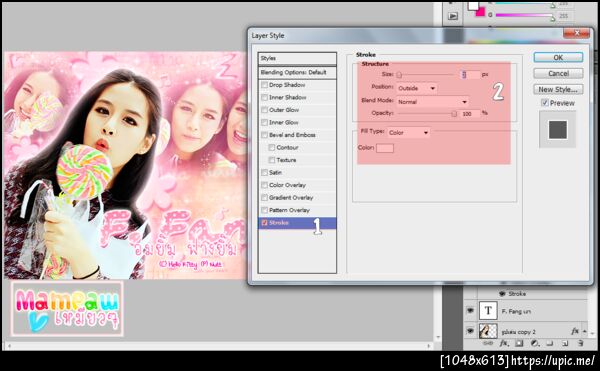Click the magenta G channel slider

pyautogui.click(x=524, y=15)
